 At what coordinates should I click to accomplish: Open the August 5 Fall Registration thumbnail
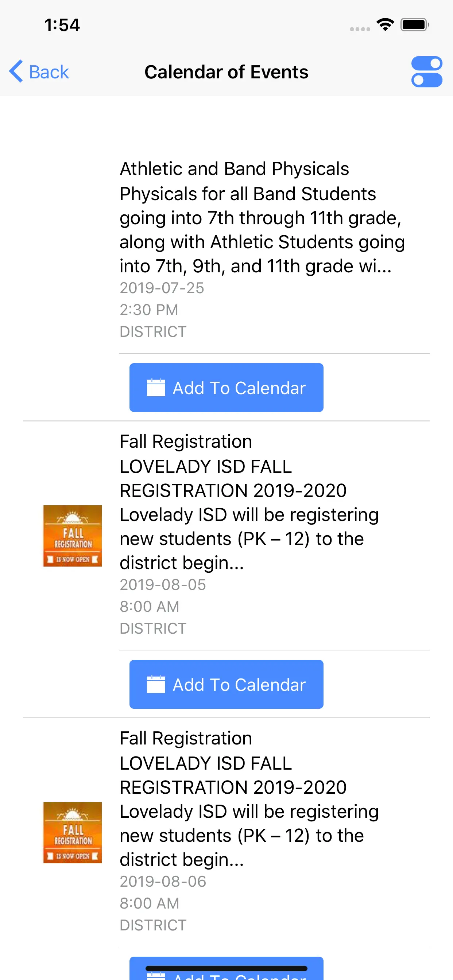(72, 536)
